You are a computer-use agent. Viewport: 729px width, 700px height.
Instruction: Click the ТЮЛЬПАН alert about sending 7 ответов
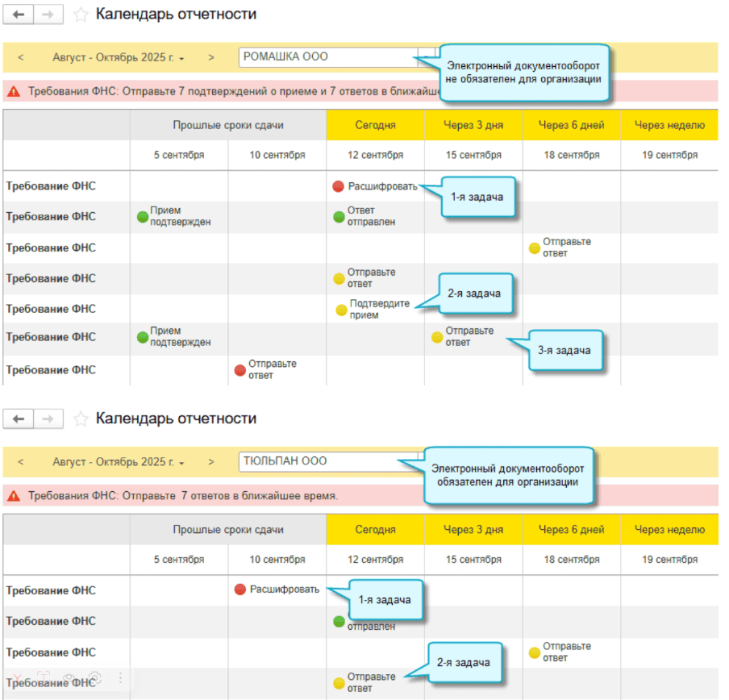(x=183, y=495)
